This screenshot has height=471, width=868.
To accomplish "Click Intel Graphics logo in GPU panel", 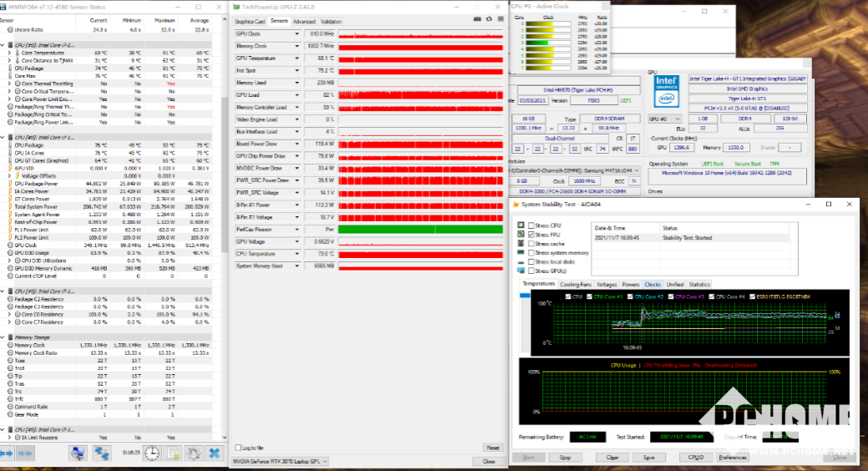I will pos(666,91).
